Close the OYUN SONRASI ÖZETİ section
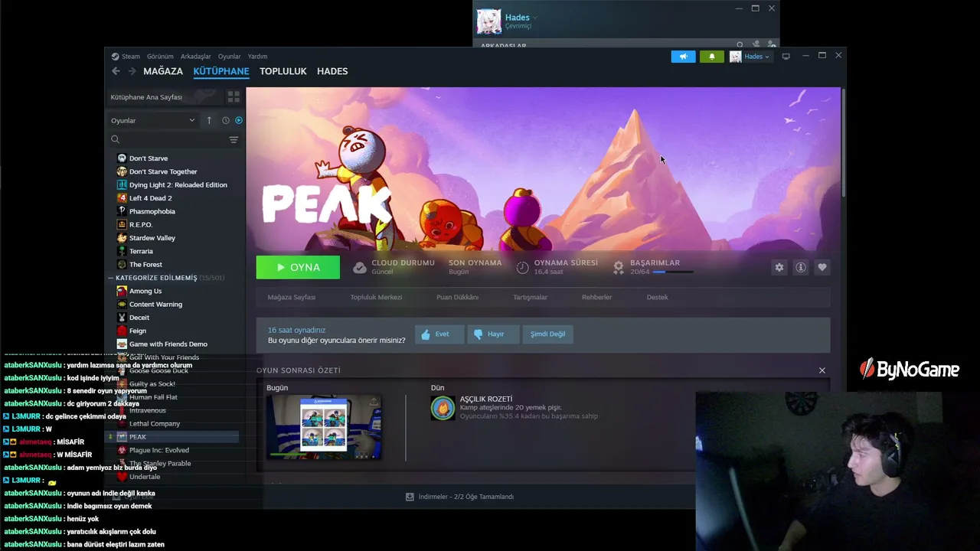980x551 pixels. (x=822, y=370)
